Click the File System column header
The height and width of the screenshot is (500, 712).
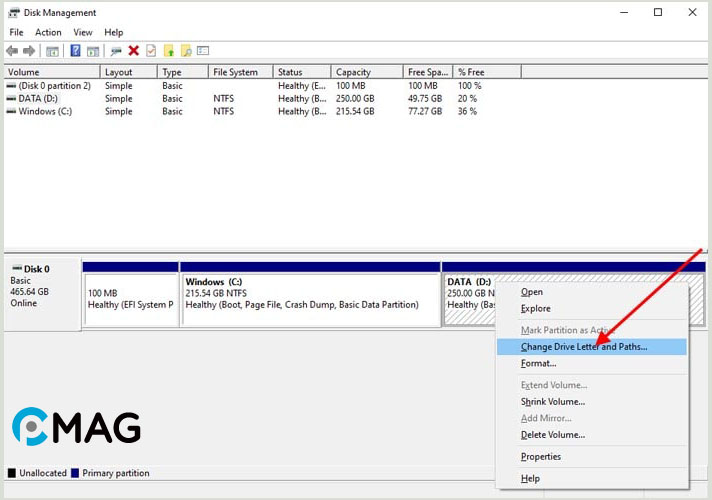click(x=235, y=72)
